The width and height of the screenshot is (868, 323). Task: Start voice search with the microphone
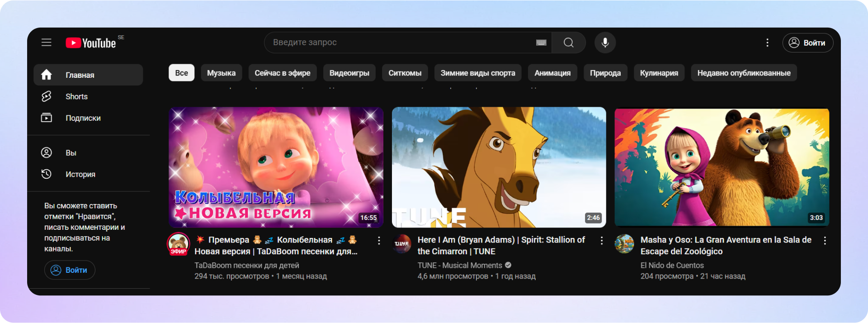605,43
